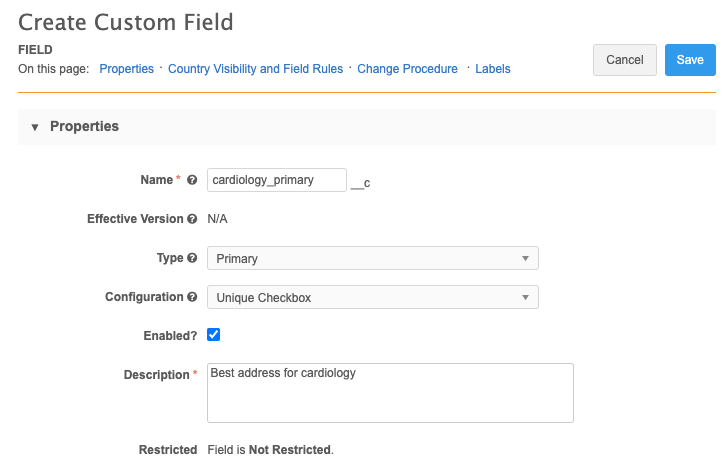Open the Type dropdown showing Primary
This screenshot has width=726, height=468.
point(372,258)
